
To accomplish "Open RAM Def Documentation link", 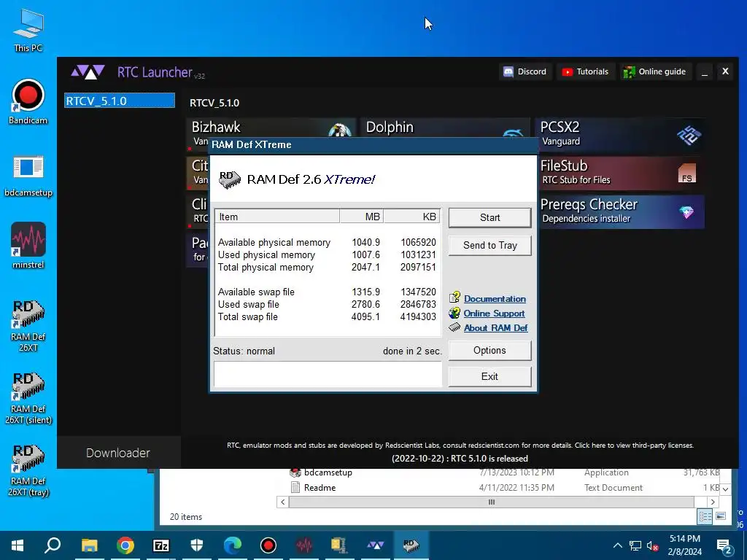I will (495, 298).
